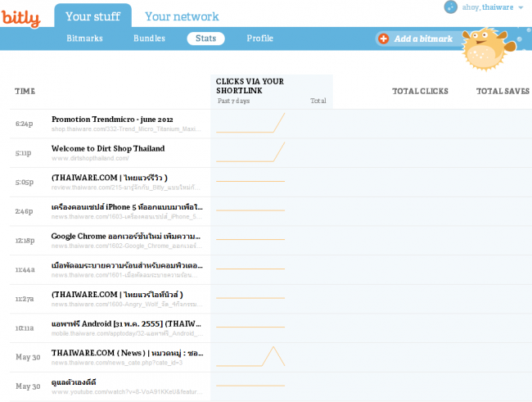Click the TOTAL SAVES column header
The image size is (532, 402).
(x=503, y=91)
